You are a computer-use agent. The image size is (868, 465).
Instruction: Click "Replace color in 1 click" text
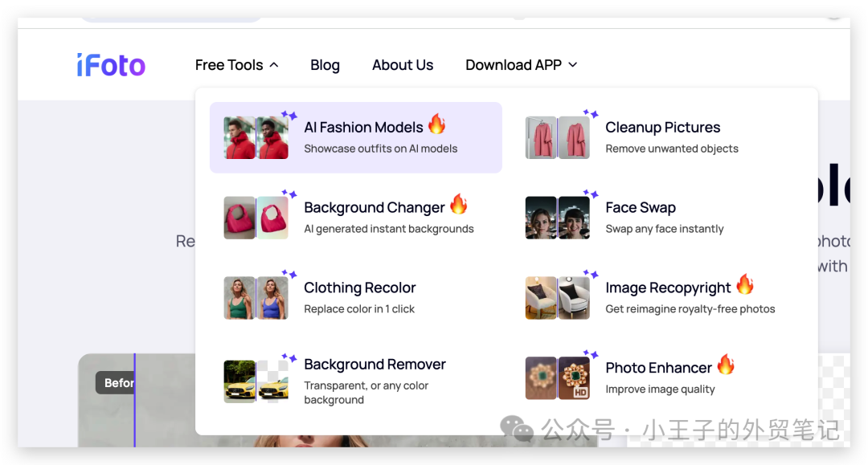pyautogui.click(x=359, y=309)
